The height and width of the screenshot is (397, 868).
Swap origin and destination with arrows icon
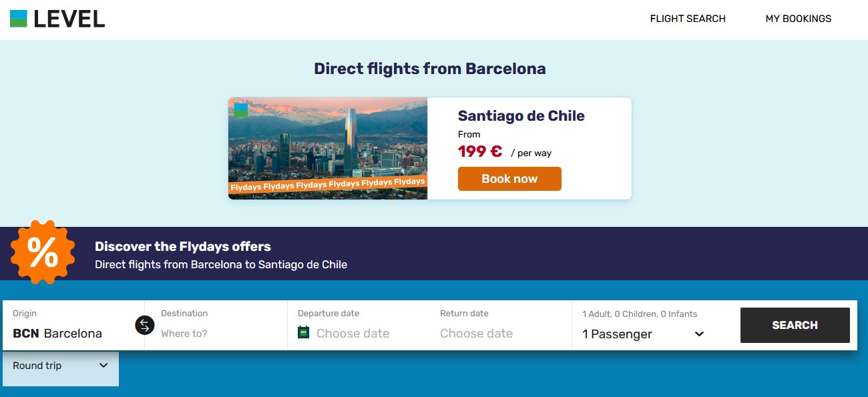coord(145,325)
